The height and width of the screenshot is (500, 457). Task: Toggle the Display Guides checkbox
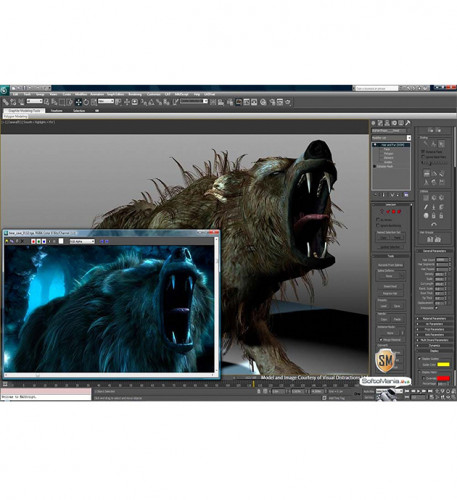tap(420, 359)
